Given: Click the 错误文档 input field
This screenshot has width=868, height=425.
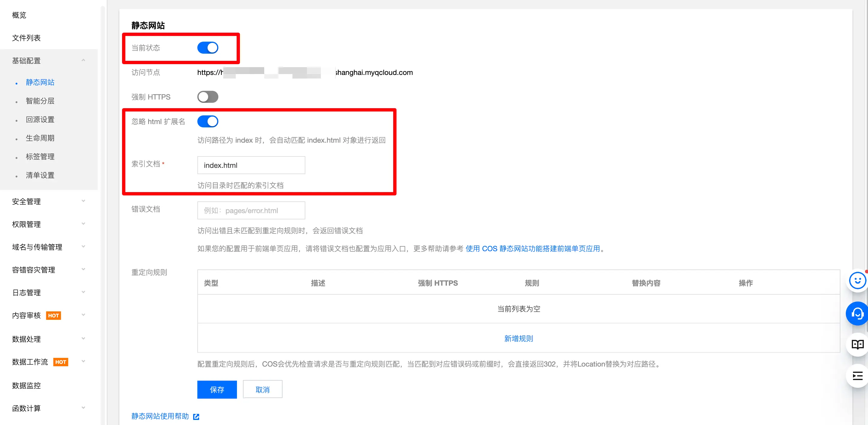Looking at the screenshot, I should click(x=251, y=210).
